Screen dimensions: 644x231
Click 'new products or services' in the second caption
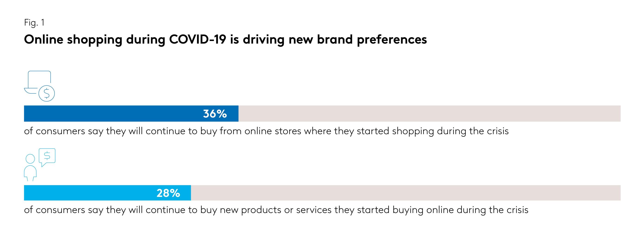(275, 210)
